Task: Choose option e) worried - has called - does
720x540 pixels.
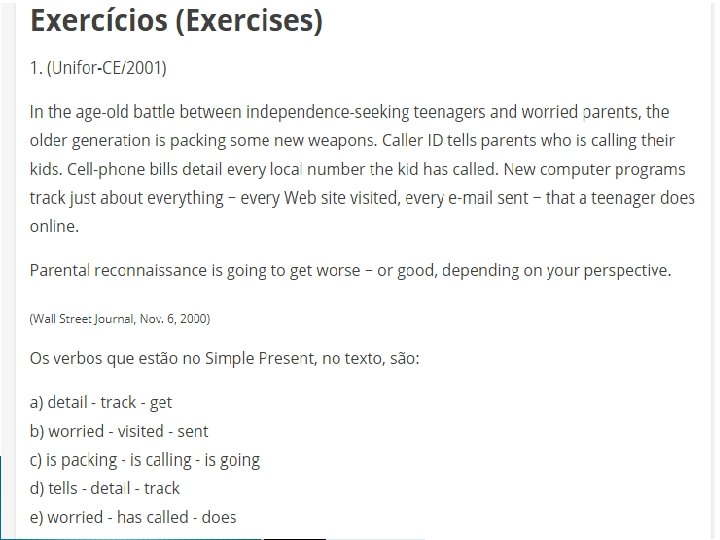Action: coord(133,517)
